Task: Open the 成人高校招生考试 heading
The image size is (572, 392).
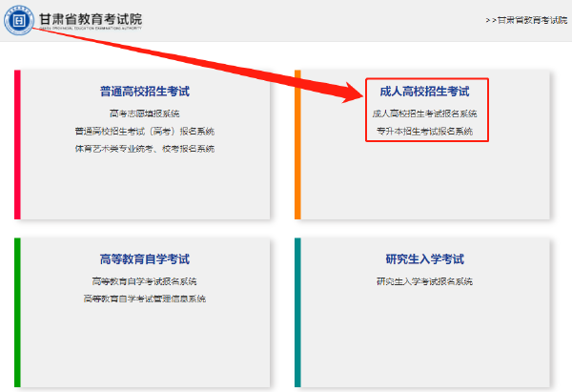Action: (x=424, y=92)
